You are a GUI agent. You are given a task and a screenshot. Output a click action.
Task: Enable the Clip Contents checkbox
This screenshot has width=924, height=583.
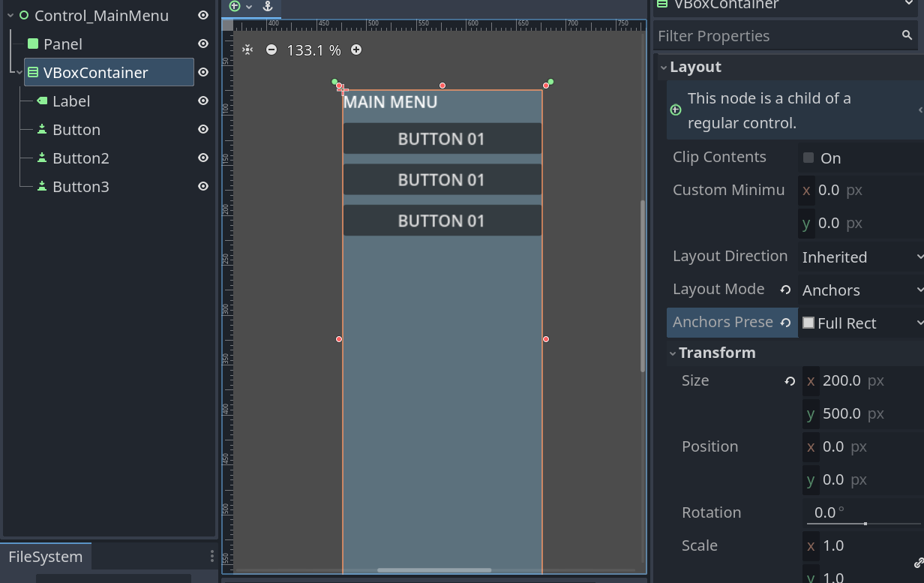808,158
